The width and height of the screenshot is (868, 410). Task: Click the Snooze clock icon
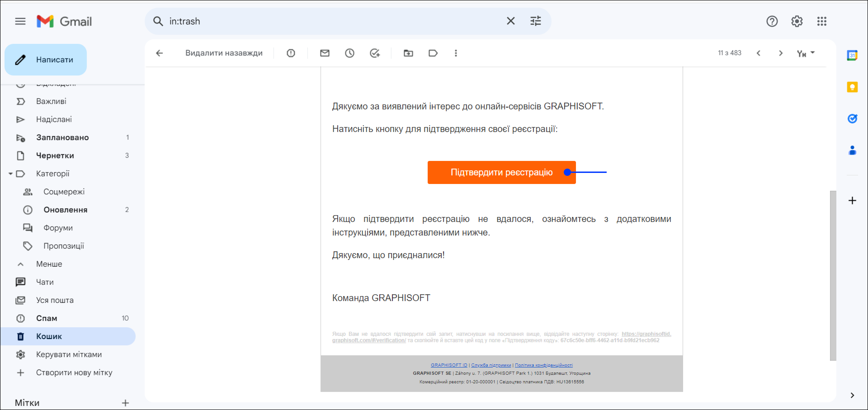pyautogui.click(x=349, y=53)
